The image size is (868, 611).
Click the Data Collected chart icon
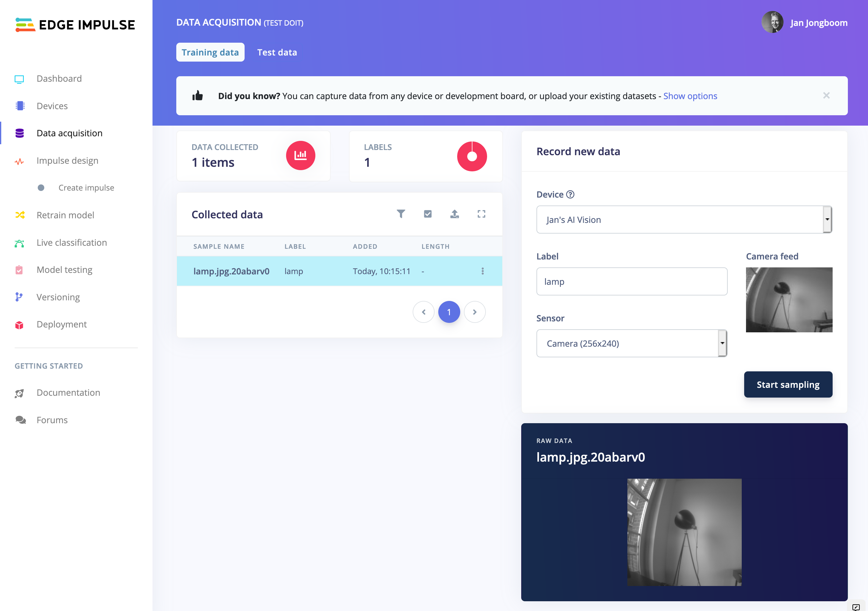tap(300, 155)
